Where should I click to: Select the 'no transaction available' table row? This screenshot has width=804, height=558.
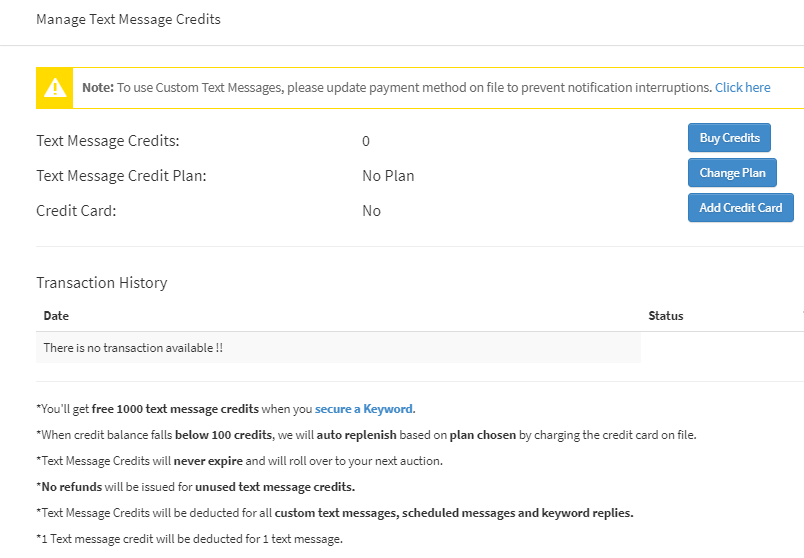tap(338, 348)
